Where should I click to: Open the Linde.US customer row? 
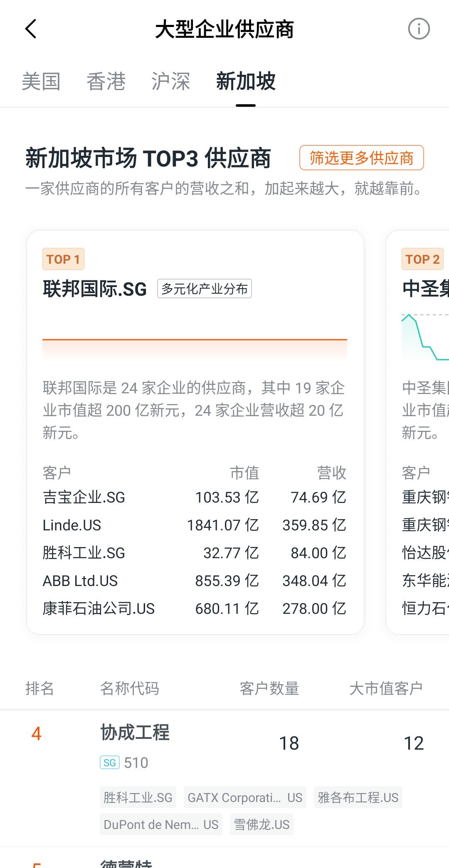194,525
